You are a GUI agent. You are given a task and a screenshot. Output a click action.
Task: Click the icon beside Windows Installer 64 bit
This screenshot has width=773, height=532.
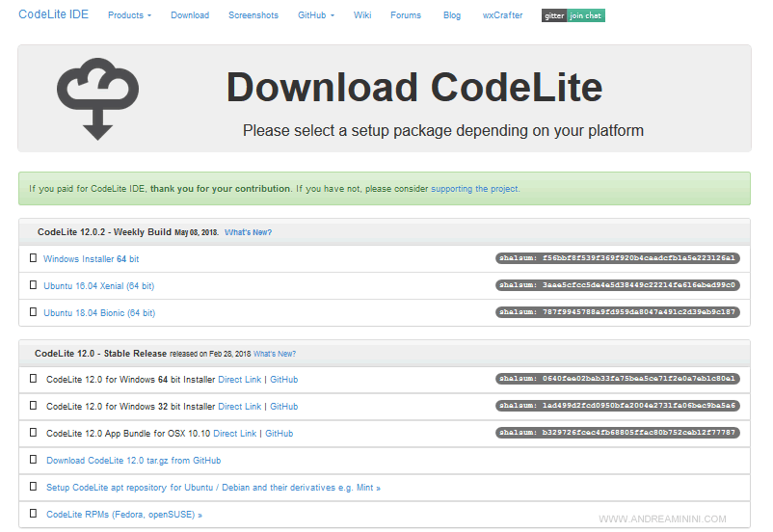click(34, 258)
